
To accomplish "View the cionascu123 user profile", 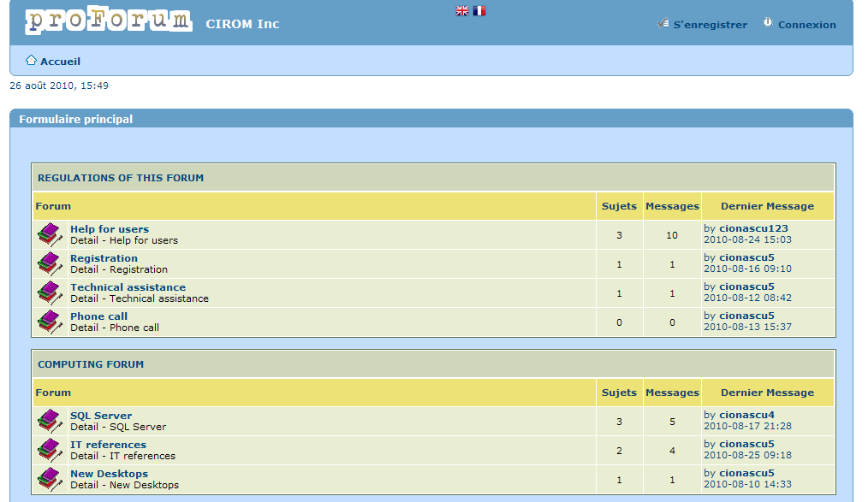I will coord(753,228).
